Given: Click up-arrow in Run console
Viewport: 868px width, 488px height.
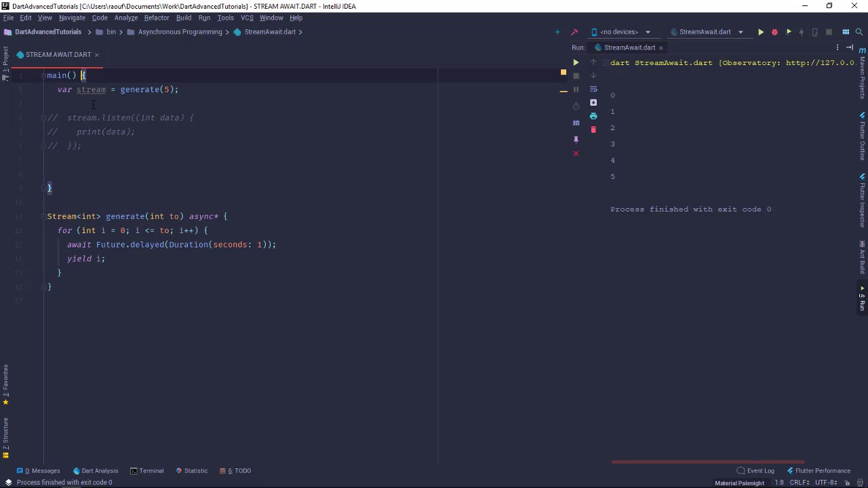Looking at the screenshot, I should pos(593,62).
